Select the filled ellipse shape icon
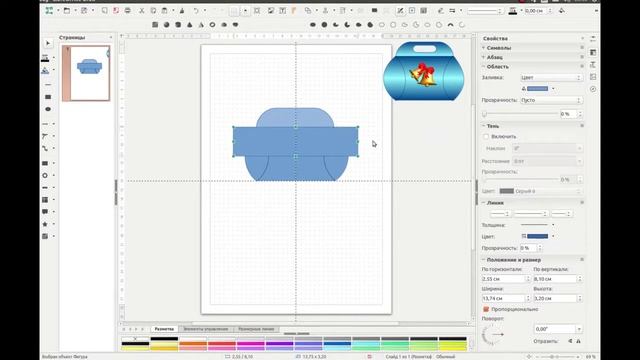 click(313, 25)
